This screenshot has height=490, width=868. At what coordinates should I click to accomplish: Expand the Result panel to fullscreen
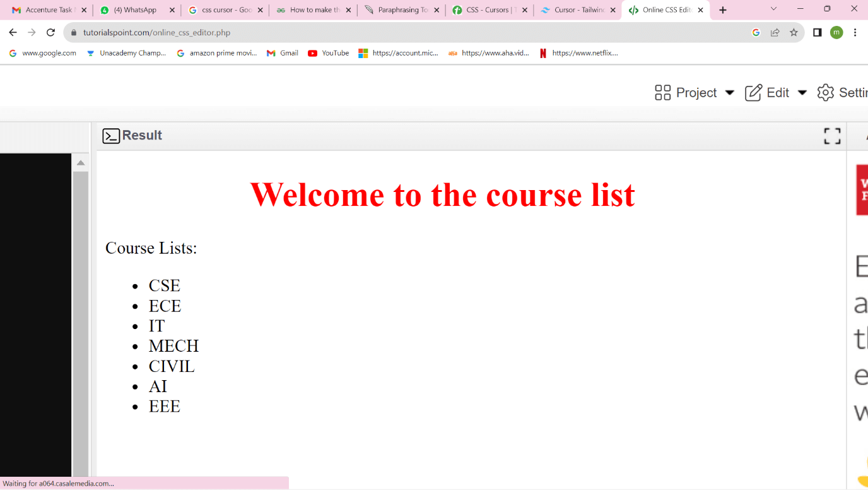832,135
